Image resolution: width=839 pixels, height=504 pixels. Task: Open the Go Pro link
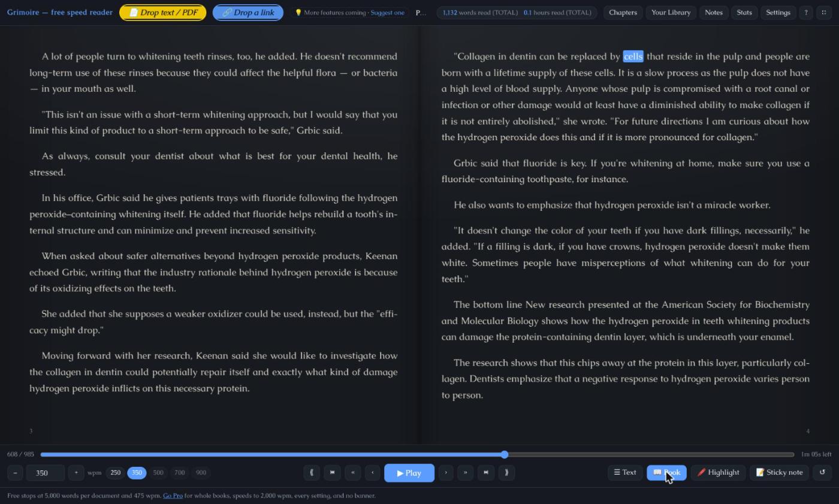click(x=173, y=496)
